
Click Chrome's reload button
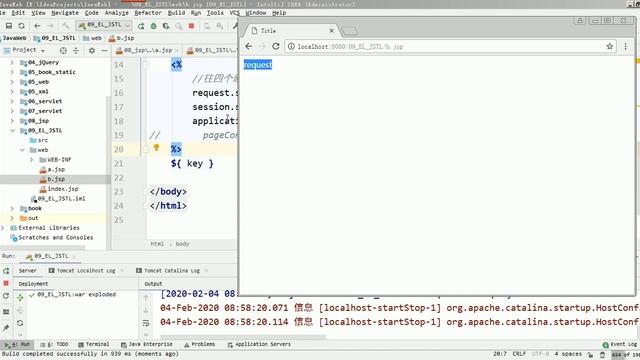click(x=276, y=46)
